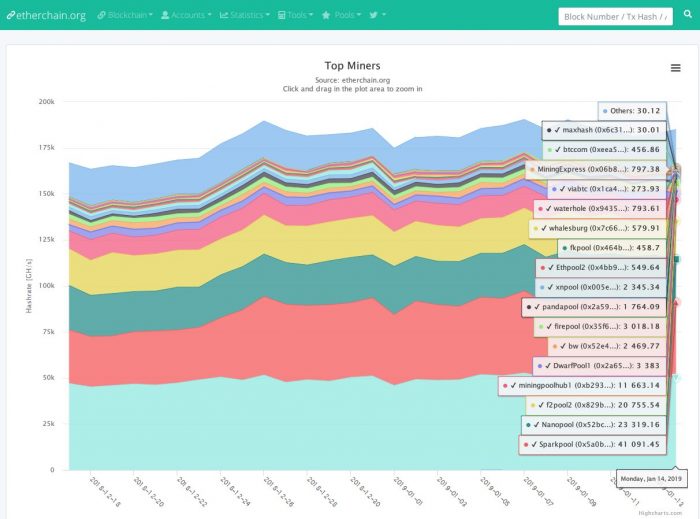Click the Highcharts.com credit link
Image resolution: width=700 pixels, height=519 pixels.
point(660,513)
